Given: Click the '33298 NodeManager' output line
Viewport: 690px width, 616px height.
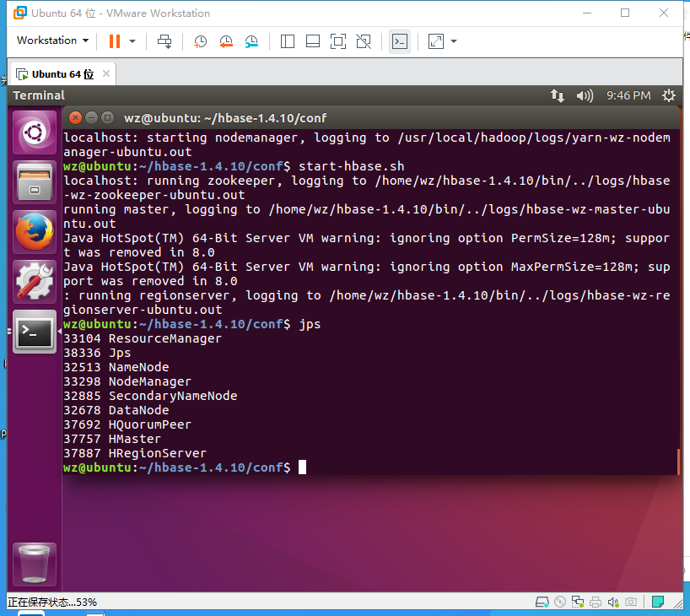Looking at the screenshot, I should (x=127, y=381).
